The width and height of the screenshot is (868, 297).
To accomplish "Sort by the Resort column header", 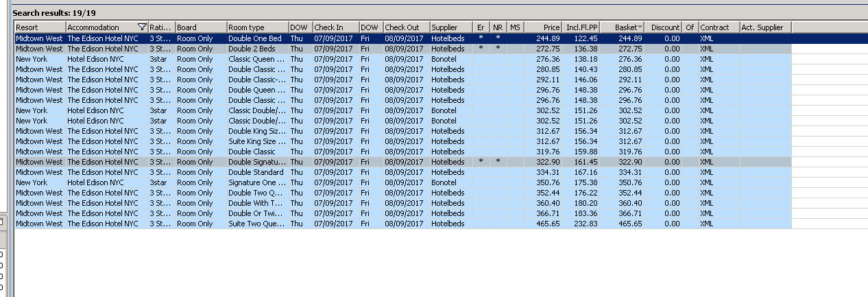I will click(x=40, y=27).
